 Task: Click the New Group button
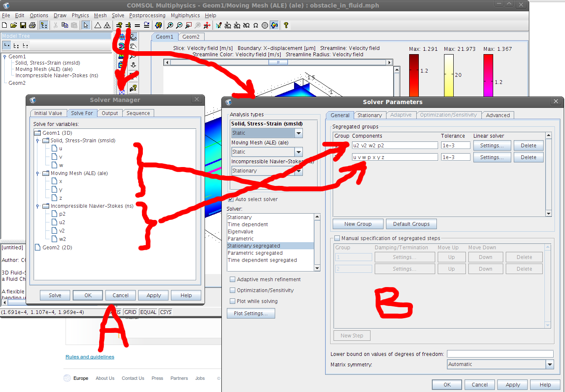pyautogui.click(x=357, y=224)
